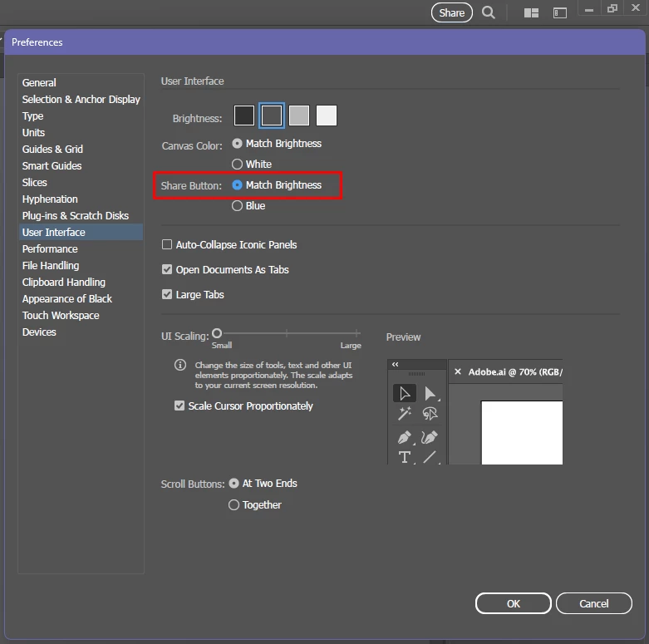This screenshot has height=644, width=649.
Task: Minimize the application window
Action: coord(589,10)
